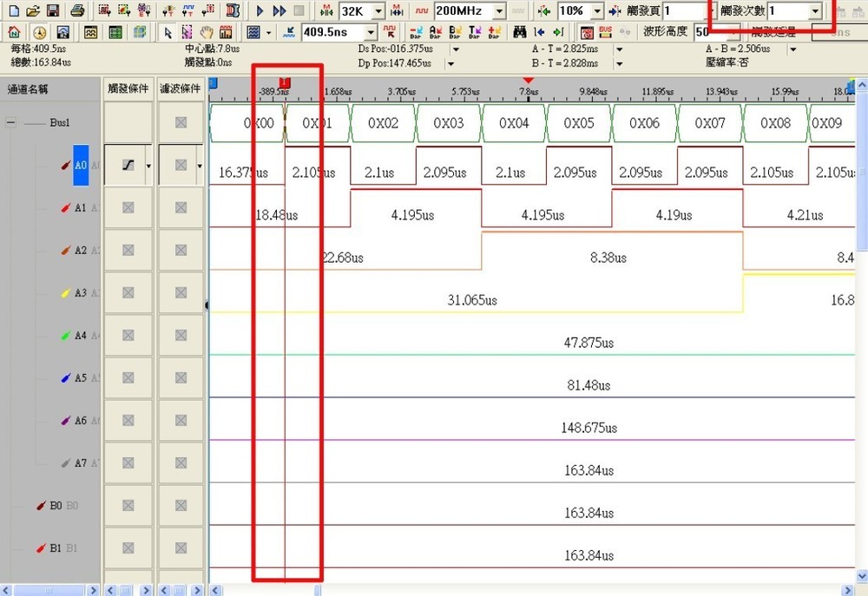868x596 pixels.
Task: Save with the floppy disk icon
Action: (53, 10)
